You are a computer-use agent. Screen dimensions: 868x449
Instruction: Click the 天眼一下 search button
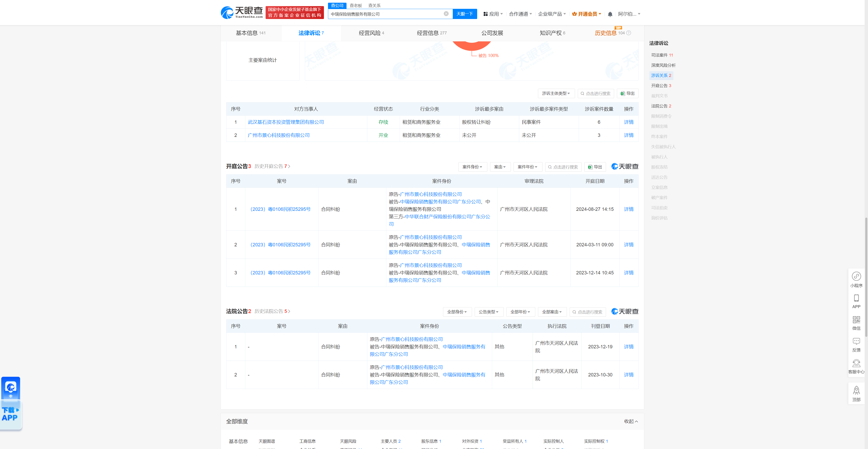pos(465,14)
